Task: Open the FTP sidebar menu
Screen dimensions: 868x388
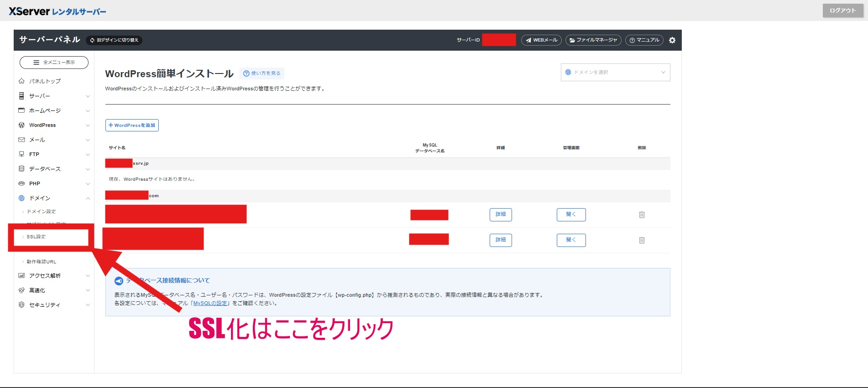Action: [x=34, y=154]
